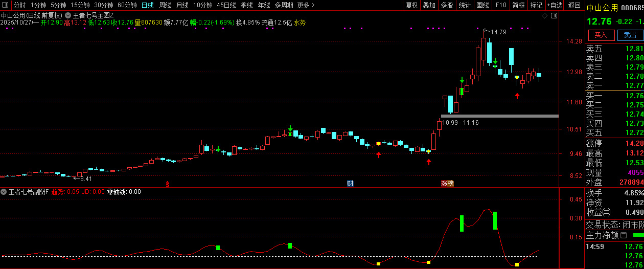
Task: Select the 年线 yearly period
Action: click(x=264, y=5)
